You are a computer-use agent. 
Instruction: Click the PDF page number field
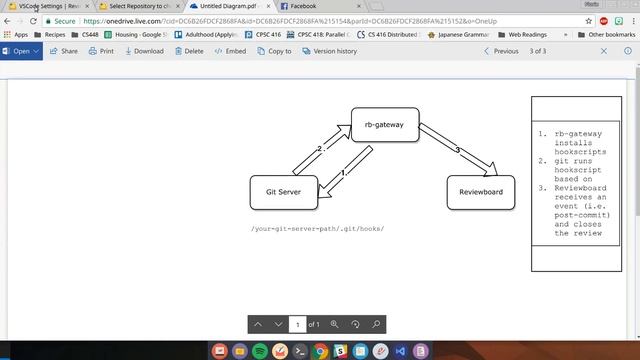tap(298, 324)
